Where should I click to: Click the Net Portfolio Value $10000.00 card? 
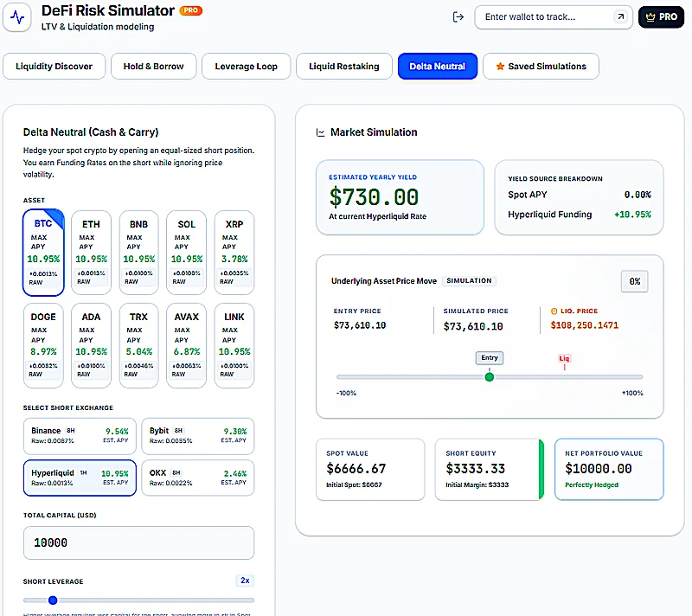click(x=609, y=470)
